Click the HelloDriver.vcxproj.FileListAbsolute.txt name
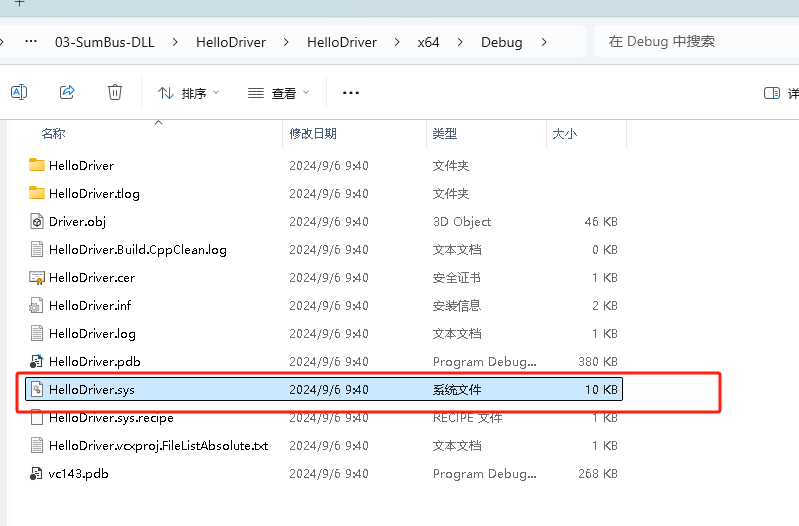The image size is (799, 526). pos(158,446)
